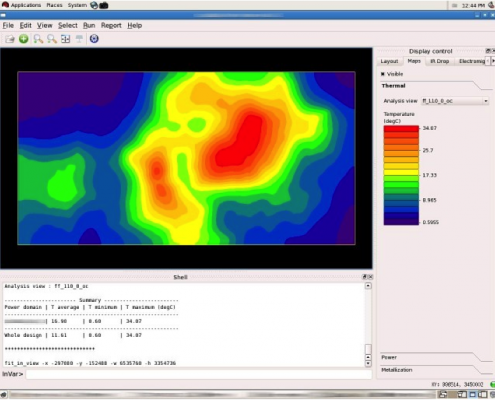Open the Edit menu

point(25,25)
